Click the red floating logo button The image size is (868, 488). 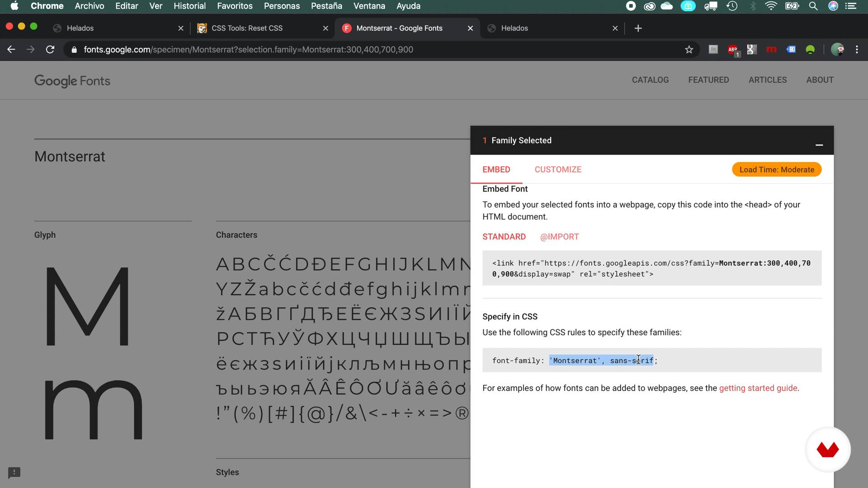point(828,450)
